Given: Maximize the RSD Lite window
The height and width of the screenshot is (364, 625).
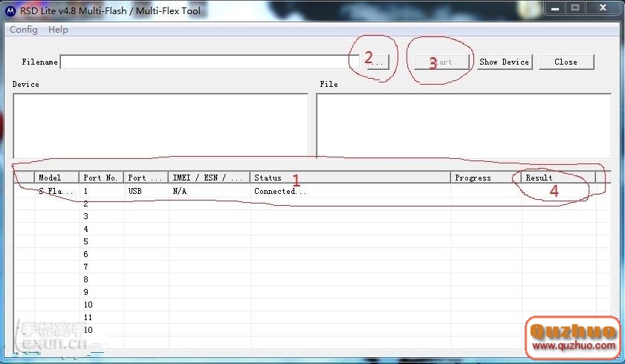Looking at the screenshot, I should pos(574,8).
